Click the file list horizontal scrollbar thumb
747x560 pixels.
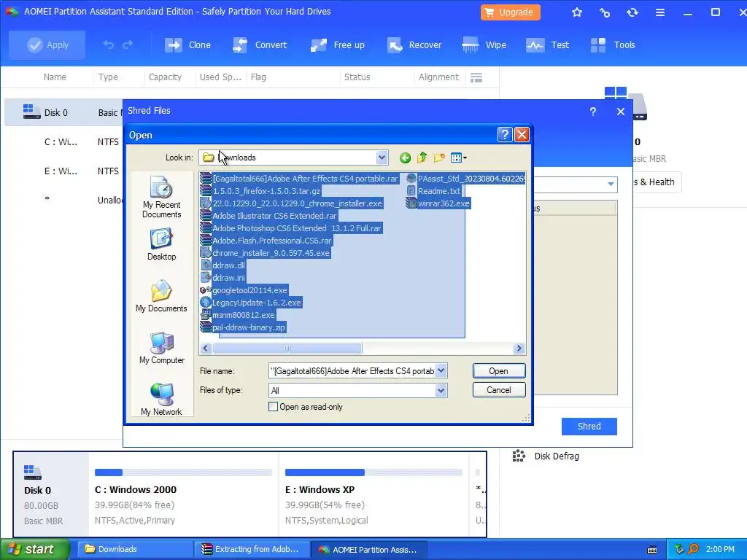pos(287,349)
